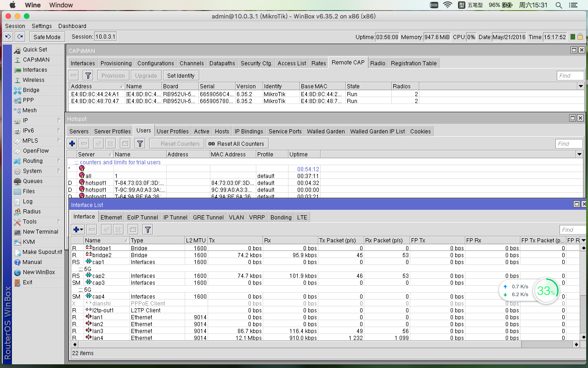Click the disable X in Interface List toolbar

[118, 229]
